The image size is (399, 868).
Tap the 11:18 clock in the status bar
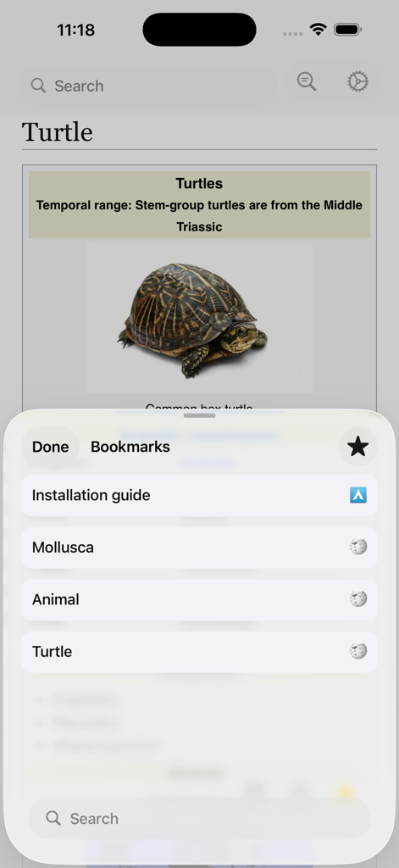tap(75, 30)
